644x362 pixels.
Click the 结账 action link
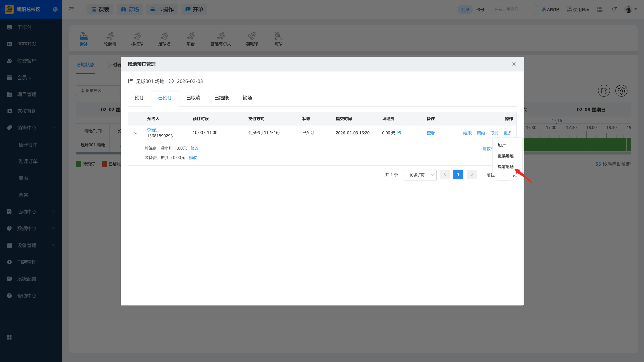[x=467, y=133]
